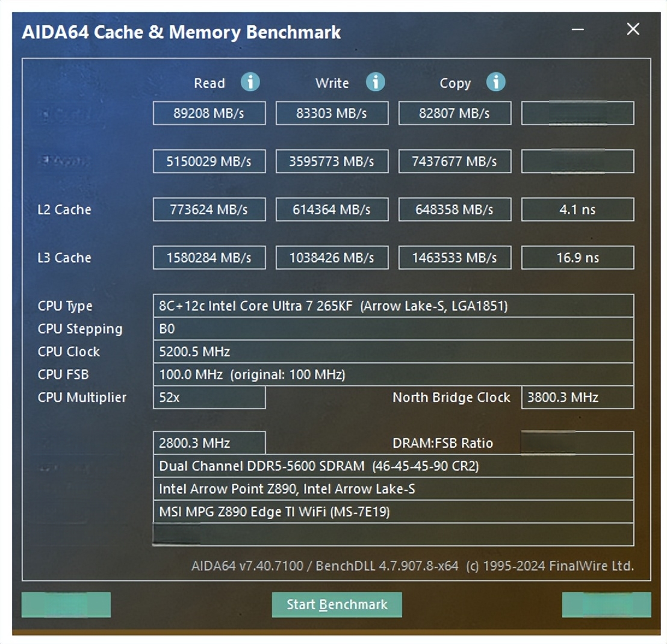Click the Read column header
This screenshot has width=667, height=644.
tap(209, 83)
